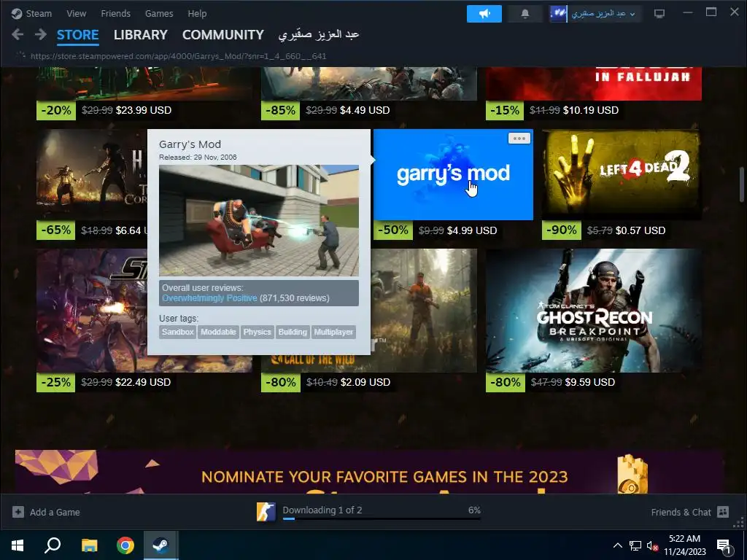Open the notifications bell

click(525, 14)
